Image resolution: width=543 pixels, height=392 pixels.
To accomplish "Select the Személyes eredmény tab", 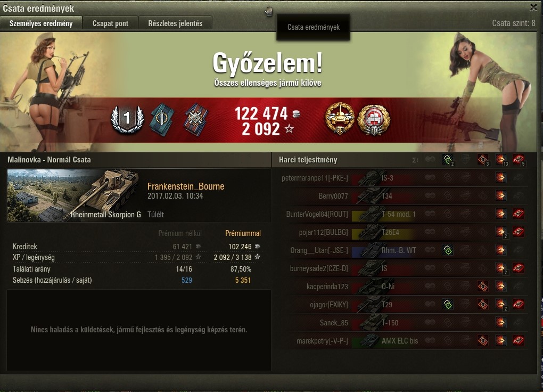I will pyautogui.click(x=41, y=23).
